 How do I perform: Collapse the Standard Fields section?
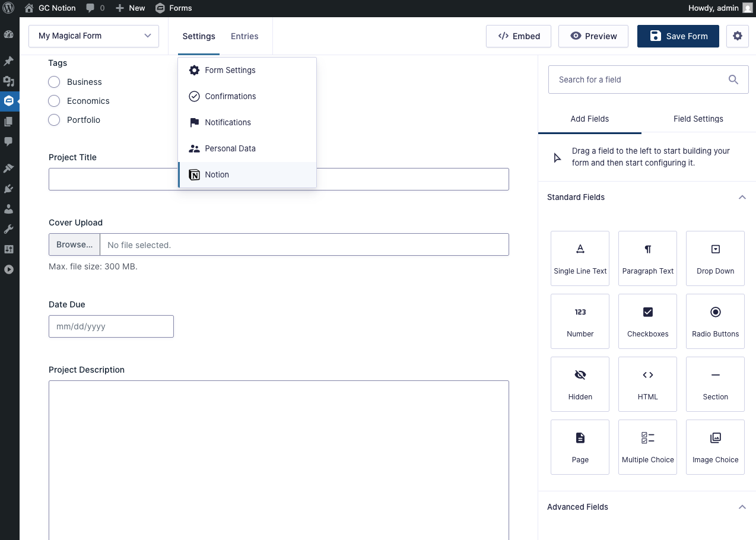coord(742,197)
